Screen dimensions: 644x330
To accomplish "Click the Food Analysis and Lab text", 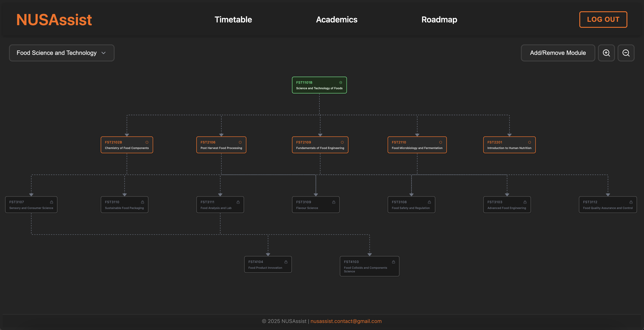I will (x=216, y=208).
